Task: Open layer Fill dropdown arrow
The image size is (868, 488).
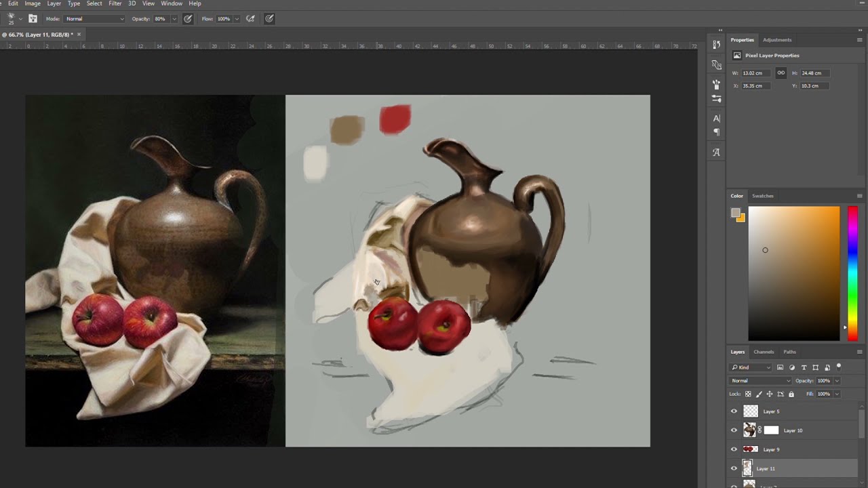Action: [837, 394]
